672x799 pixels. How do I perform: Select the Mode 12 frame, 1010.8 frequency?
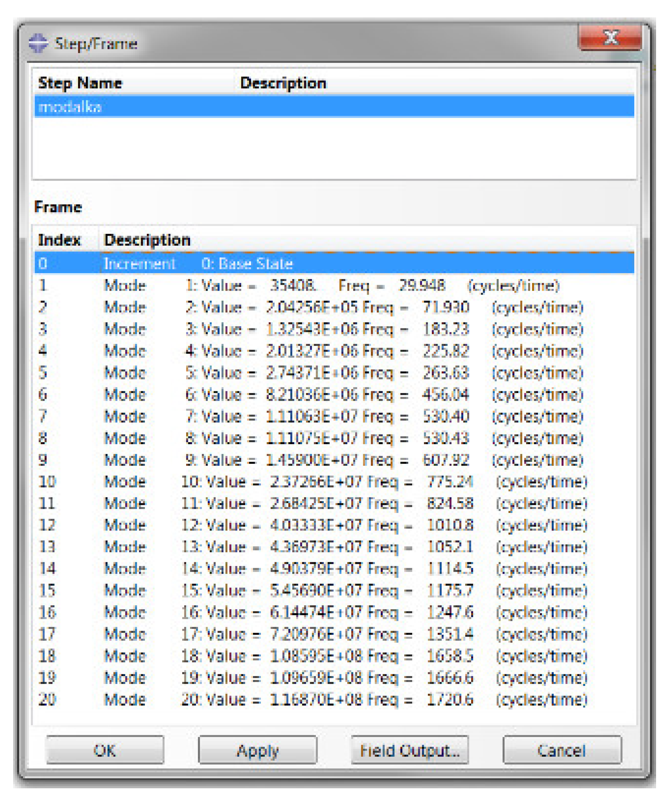[334, 525]
